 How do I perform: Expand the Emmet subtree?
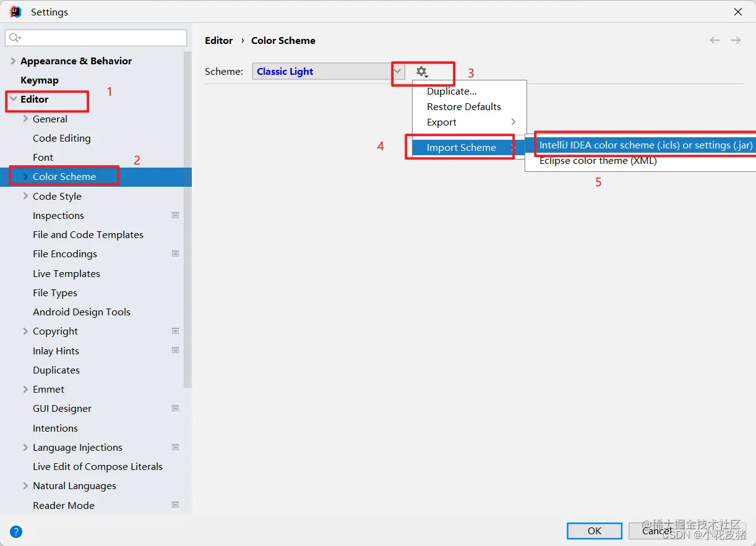(x=25, y=389)
